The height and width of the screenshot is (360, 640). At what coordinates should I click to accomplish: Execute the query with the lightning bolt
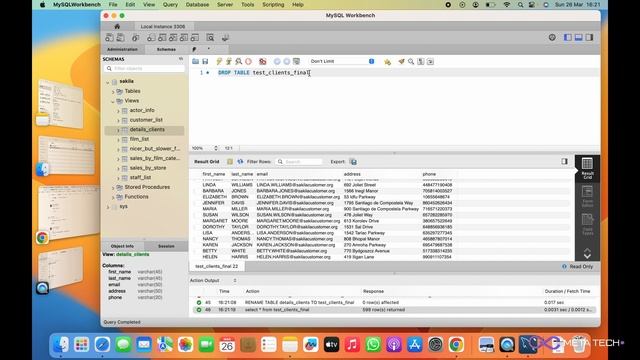(x=219, y=61)
